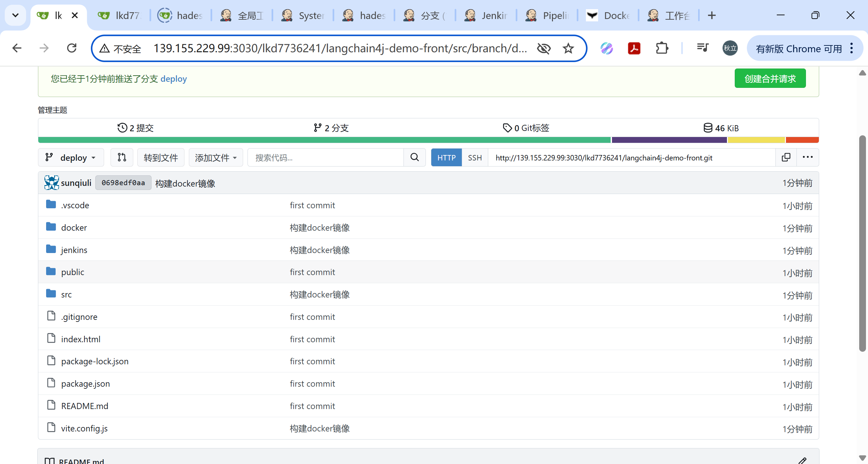This screenshot has width=868, height=464.
Task: Expand the deploy branch dropdown
Action: (71, 158)
